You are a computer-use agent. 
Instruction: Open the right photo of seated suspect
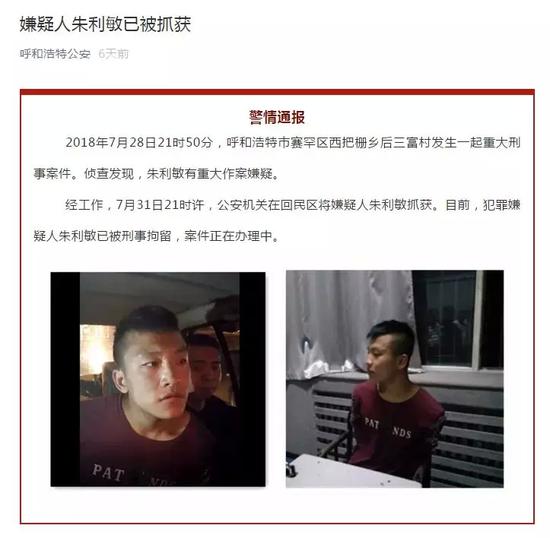click(395, 379)
